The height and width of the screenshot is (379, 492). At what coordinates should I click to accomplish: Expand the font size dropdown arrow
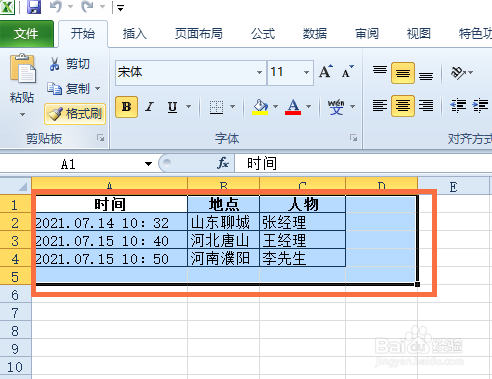coord(306,72)
